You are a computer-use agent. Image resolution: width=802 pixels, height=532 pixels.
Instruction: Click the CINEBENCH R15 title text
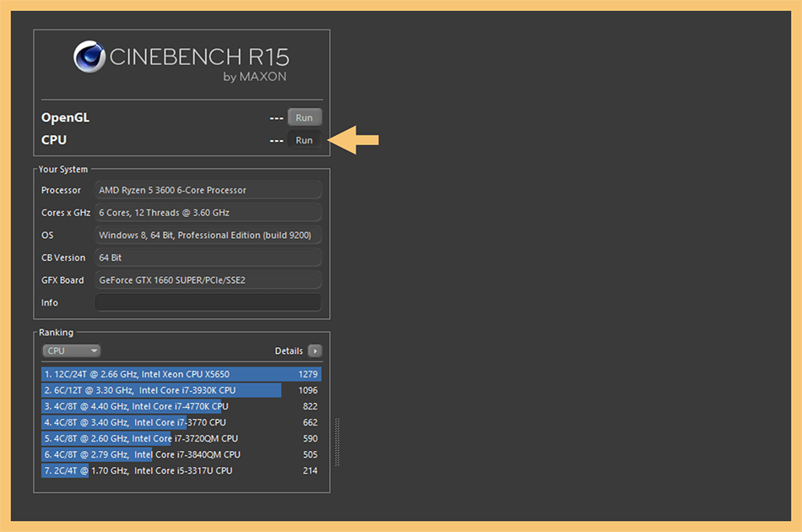(199, 57)
